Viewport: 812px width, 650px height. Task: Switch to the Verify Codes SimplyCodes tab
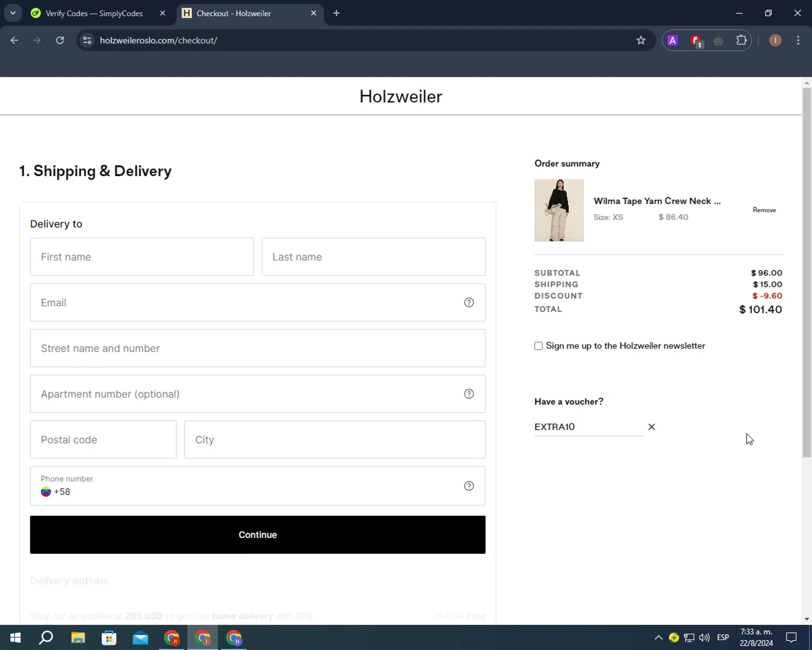coord(94,13)
